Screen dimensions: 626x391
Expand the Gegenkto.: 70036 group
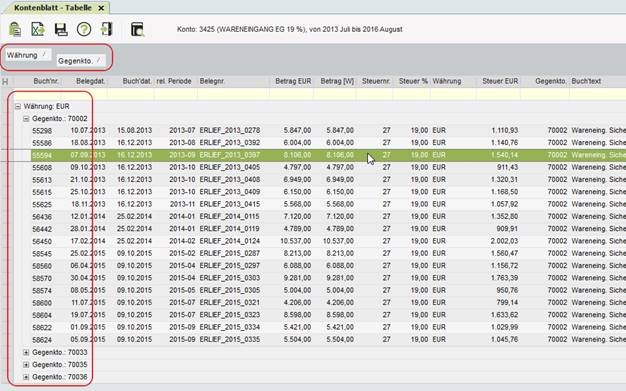click(26, 377)
